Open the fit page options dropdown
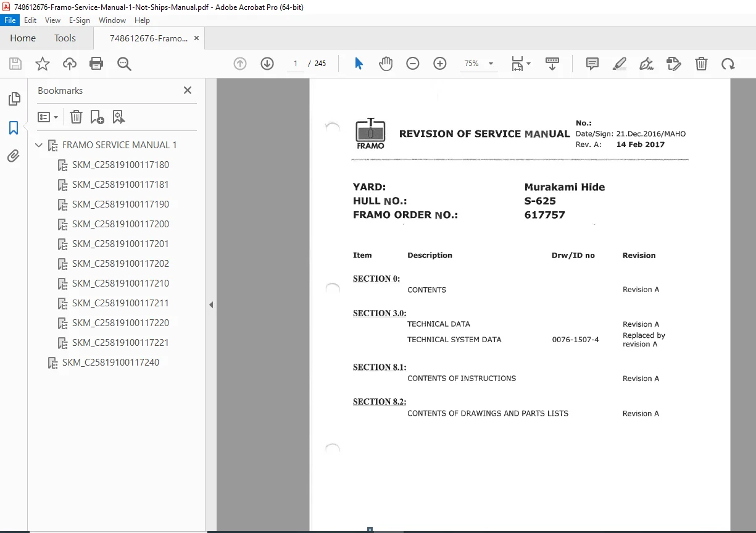This screenshot has width=756, height=533. [x=521, y=64]
